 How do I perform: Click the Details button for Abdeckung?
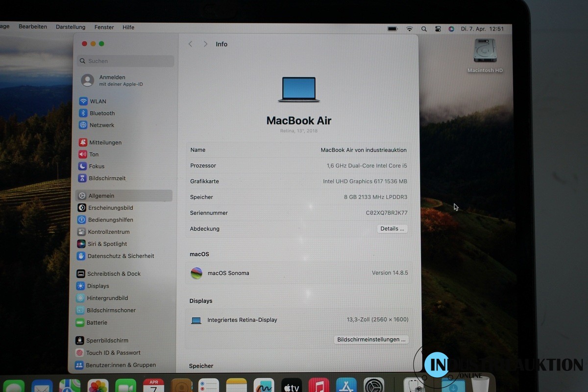(392, 229)
